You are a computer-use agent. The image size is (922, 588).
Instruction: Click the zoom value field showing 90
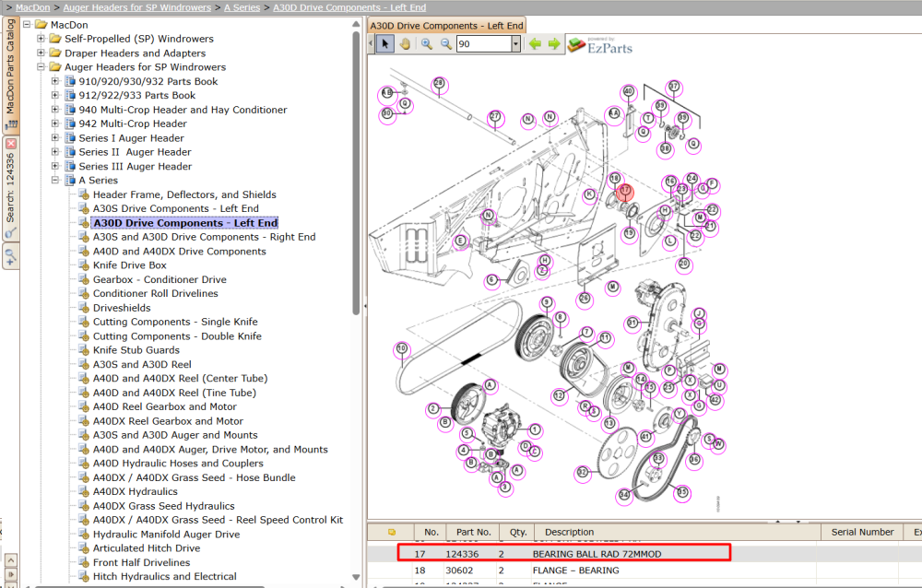click(484, 44)
